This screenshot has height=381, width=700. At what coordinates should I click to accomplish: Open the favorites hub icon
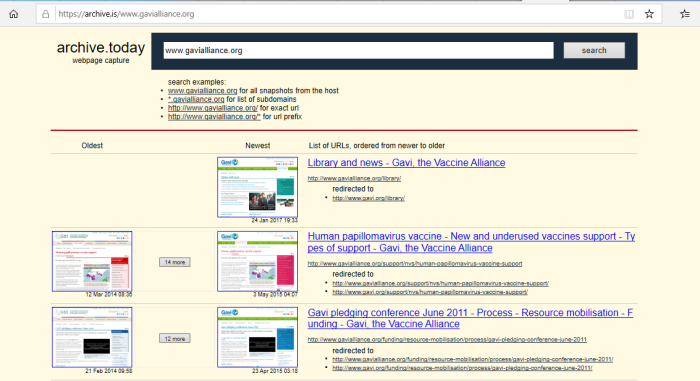(685, 14)
